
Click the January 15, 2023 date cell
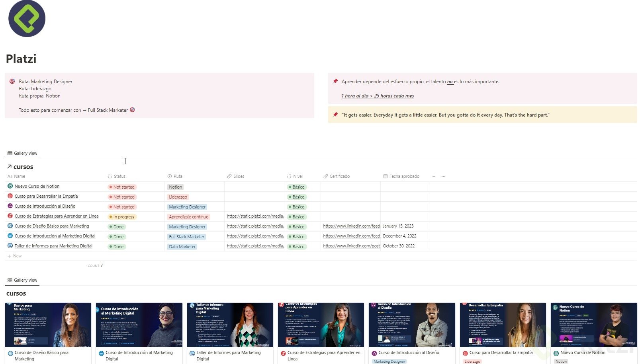click(398, 226)
